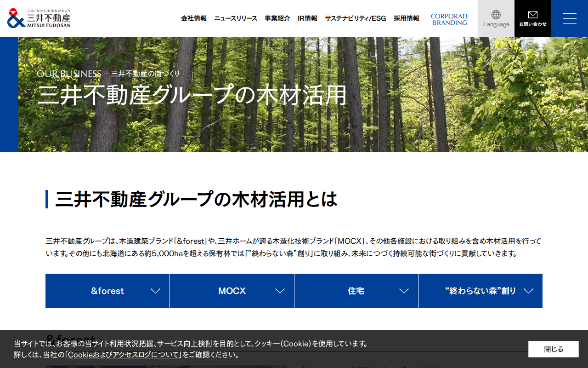Open the hamburger menu icon

pos(570,18)
